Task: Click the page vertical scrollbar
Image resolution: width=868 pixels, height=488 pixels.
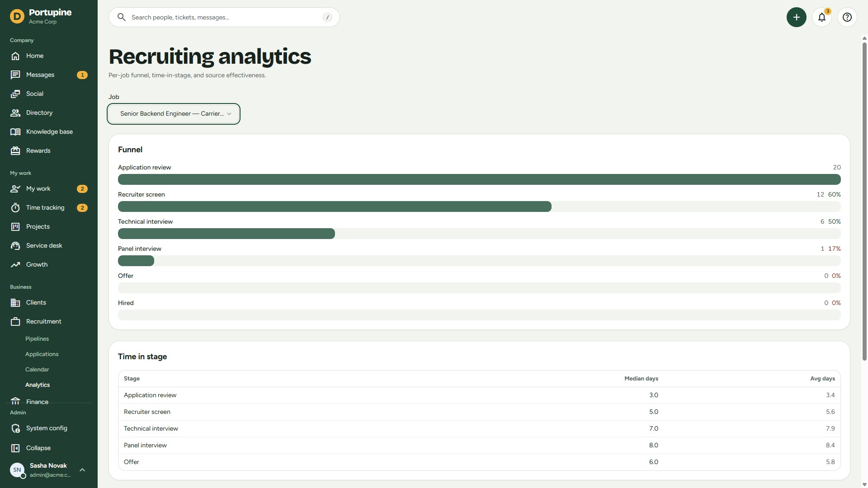Action: 864,201
